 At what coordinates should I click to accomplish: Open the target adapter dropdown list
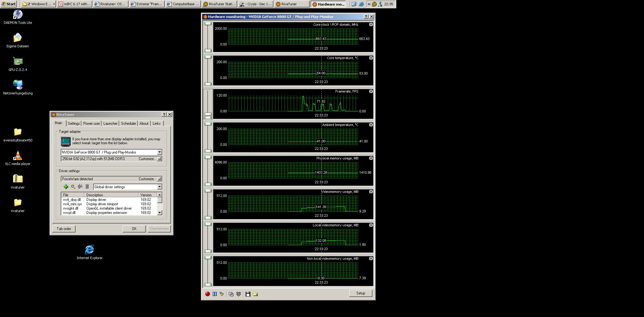159,152
